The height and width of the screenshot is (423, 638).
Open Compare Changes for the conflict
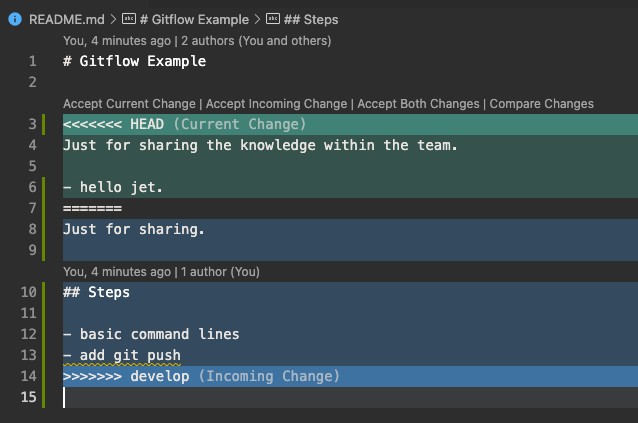click(541, 104)
